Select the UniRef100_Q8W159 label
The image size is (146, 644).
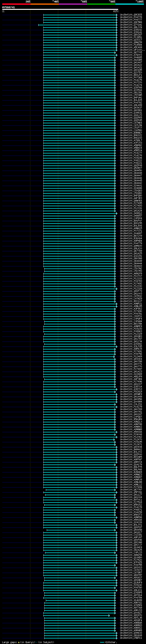(x=131, y=42)
